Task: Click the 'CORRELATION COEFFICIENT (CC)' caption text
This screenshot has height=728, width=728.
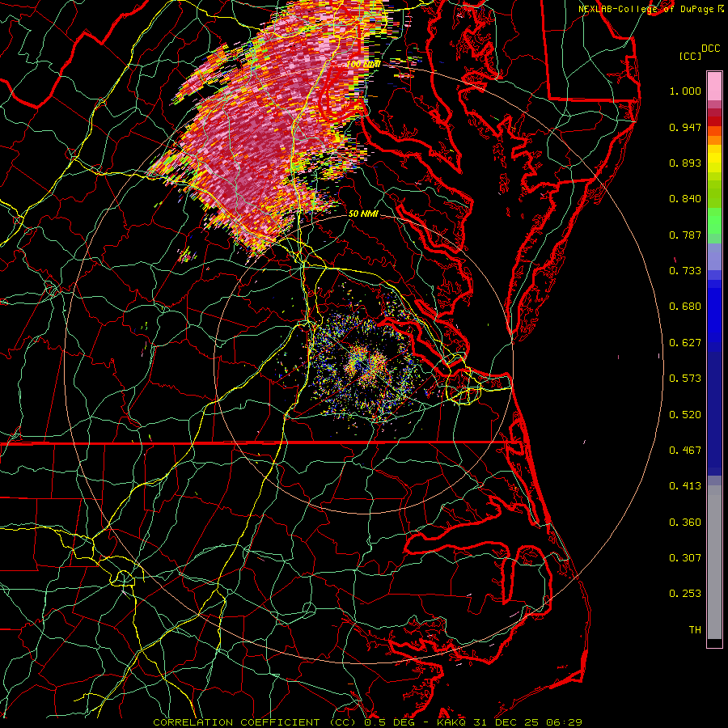Action: pyautogui.click(x=255, y=722)
